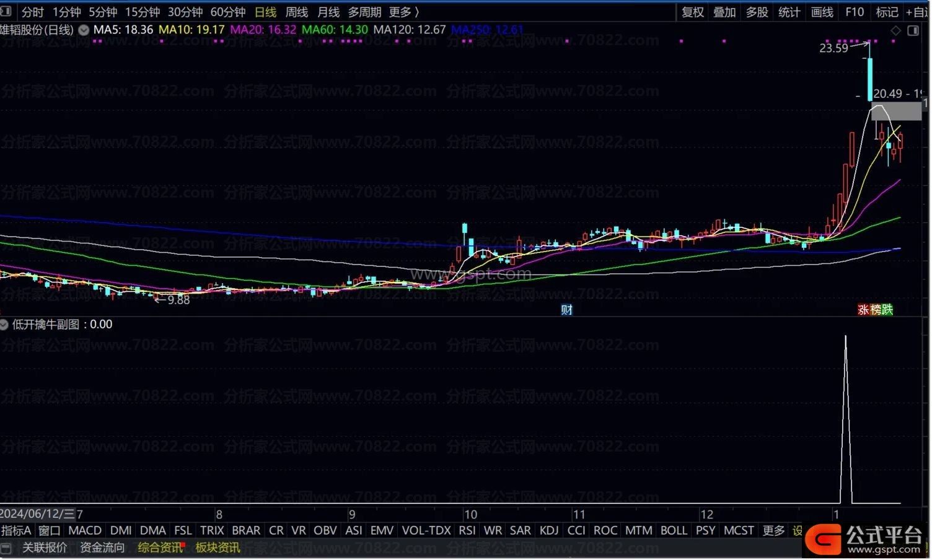Select the EMV indicator
This screenshot has height=560, width=932.
tap(382, 531)
